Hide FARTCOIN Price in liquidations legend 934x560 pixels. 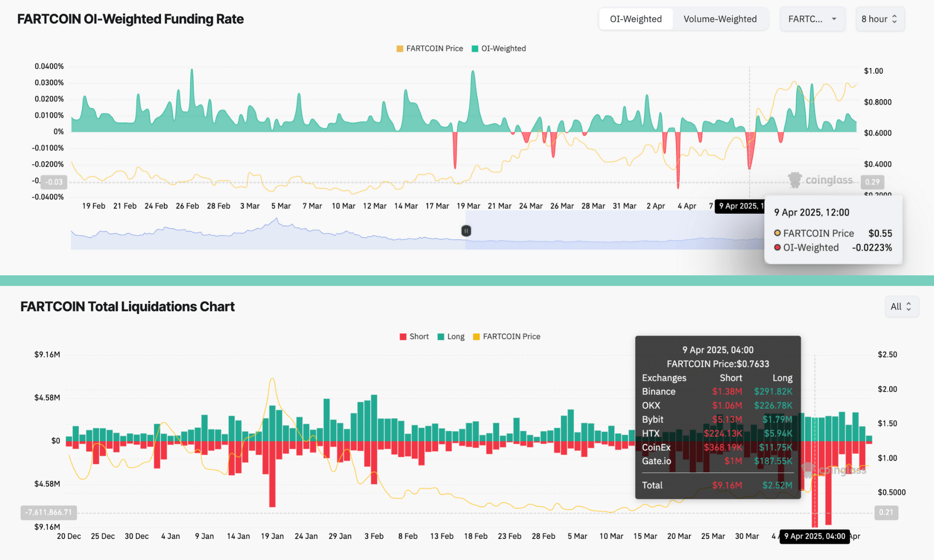pos(511,336)
